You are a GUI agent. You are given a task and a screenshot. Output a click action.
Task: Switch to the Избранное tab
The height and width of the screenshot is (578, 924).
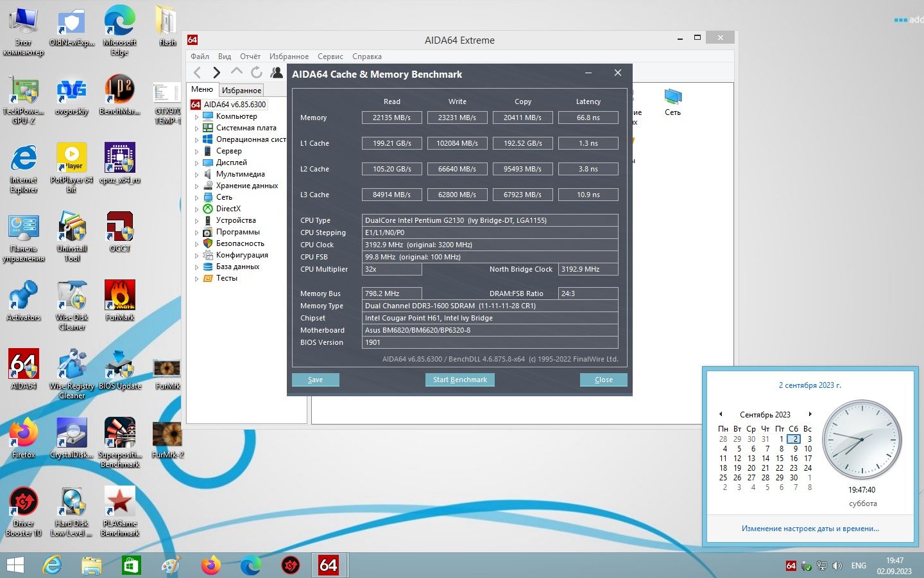click(241, 91)
